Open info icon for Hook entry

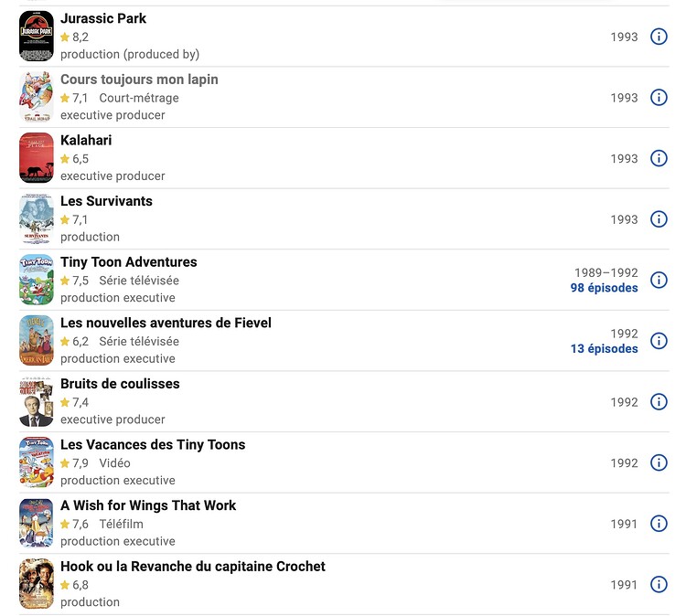click(x=659, y=584)
